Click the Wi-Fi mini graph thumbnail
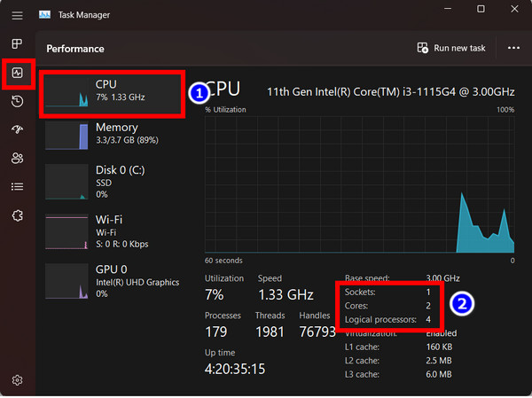 click(x=66, y=231)
